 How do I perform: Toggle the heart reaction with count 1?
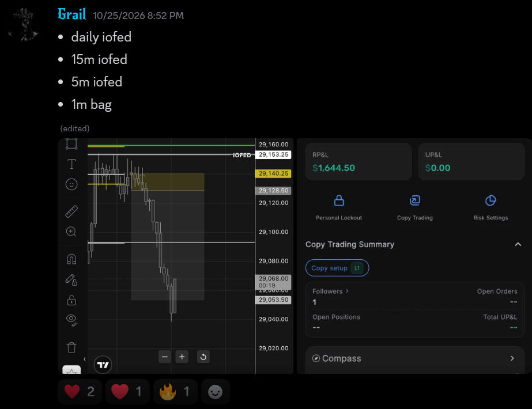(127, 392)
